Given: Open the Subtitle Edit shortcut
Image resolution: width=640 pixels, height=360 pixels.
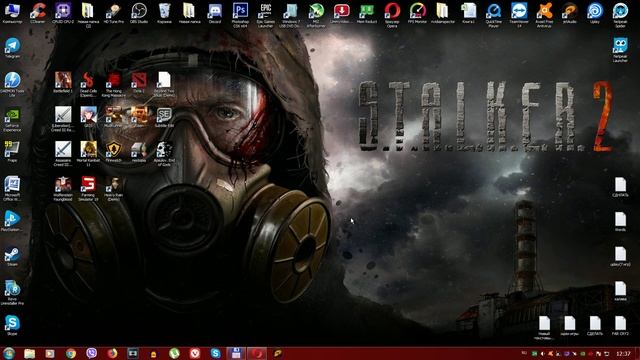Looking at the screenshot, I should point(164,117).
